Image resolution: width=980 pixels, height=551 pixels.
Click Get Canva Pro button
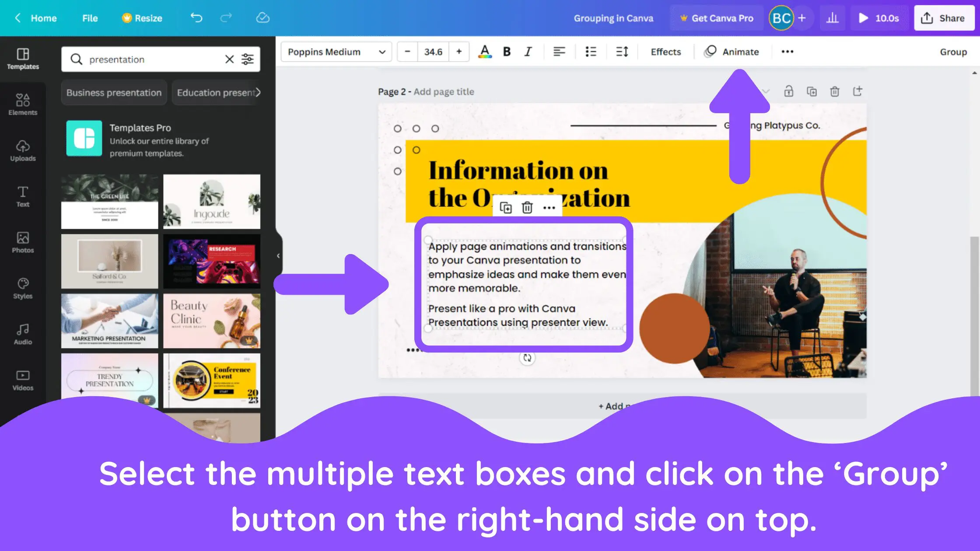[717, 18]
